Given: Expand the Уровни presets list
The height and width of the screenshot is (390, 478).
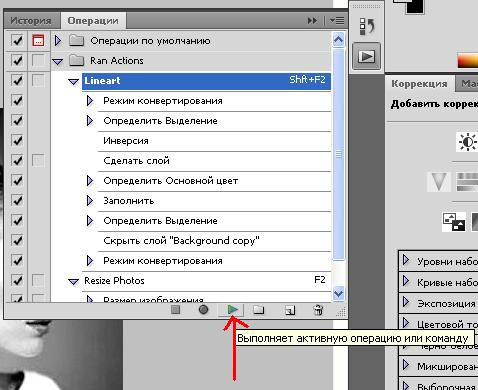Looking at the screenshot, I should [x=406, y=260].
